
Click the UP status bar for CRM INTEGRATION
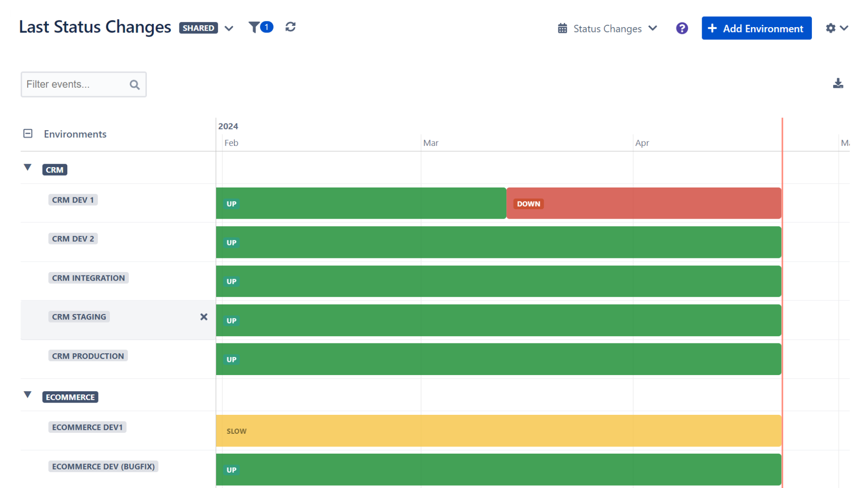tap(499, 282)
